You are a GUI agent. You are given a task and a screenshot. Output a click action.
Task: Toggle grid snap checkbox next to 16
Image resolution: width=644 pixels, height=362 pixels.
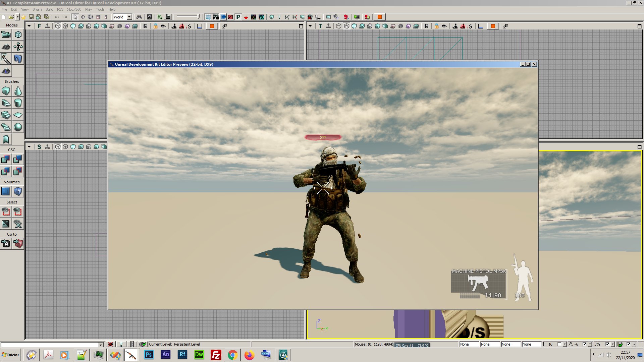pos(559,344)
